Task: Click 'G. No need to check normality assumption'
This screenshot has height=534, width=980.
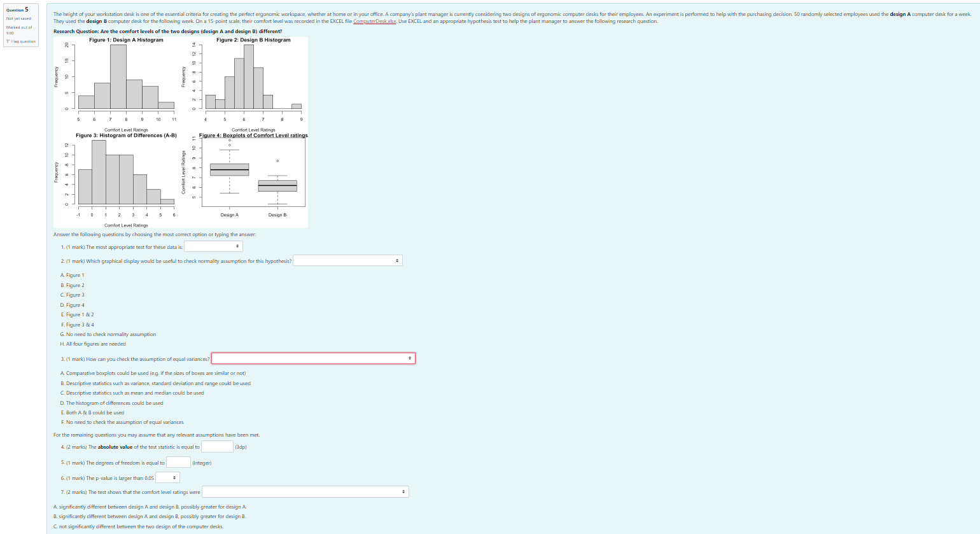Action: tap(108, 334)
